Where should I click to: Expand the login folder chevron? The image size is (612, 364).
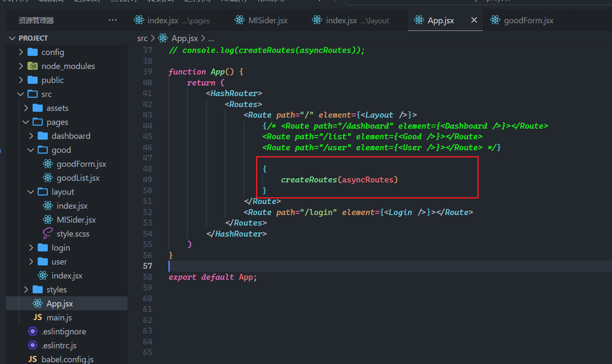pyautogui.click(x=31, y=248)
